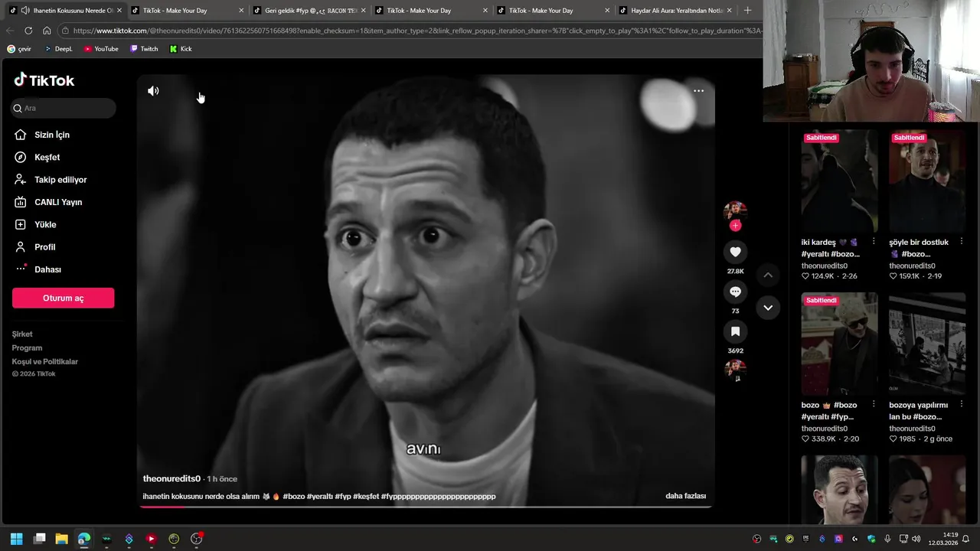The image size is (980, 551).
Task: Click the #keşfet hashtag in caption
Action: [366, 497]
